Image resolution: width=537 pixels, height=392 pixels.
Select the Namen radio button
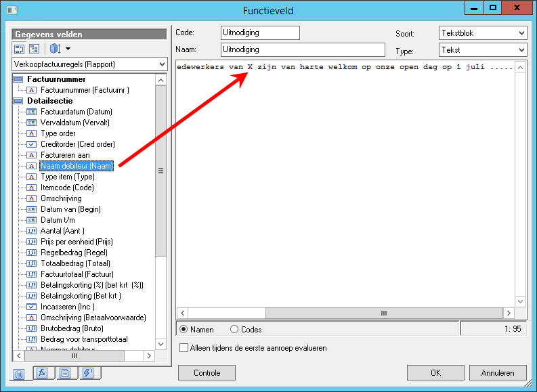pyautogui.click(x=184, y=329)
